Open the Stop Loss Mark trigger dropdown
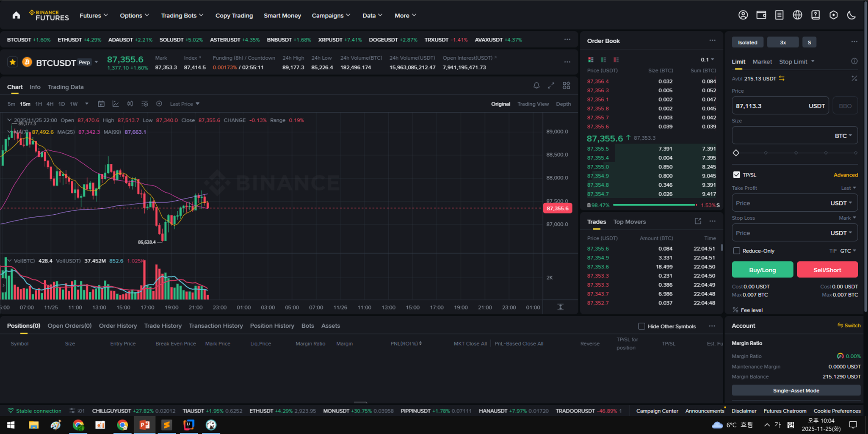Viewport: 868px width, 434px height. [x=847, y=218]
